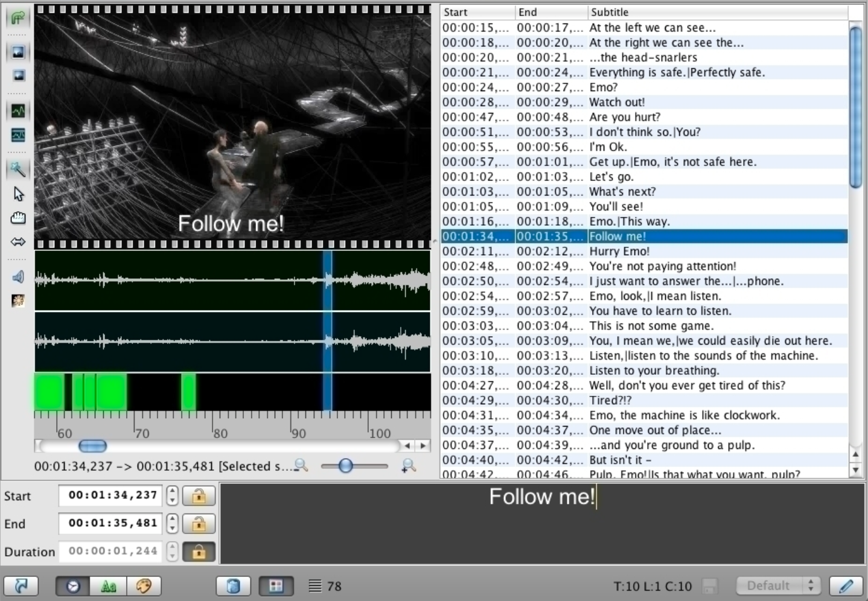This screenshot has height=601, width=868.
Task: Switch to the clock time tab
Action: click(71, 585)
